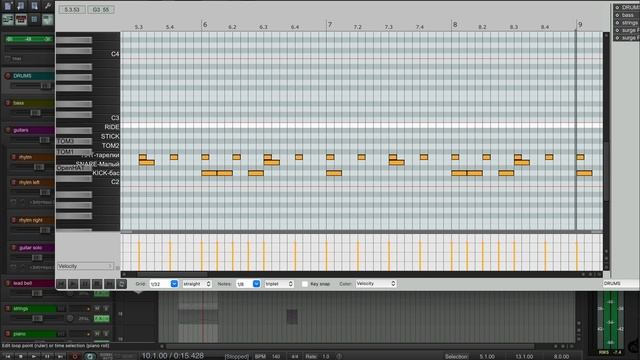Viewport: 640px width, 360px height.
Task: Toggle MIDI editor repeat loop button
Action: coord(122,284)
